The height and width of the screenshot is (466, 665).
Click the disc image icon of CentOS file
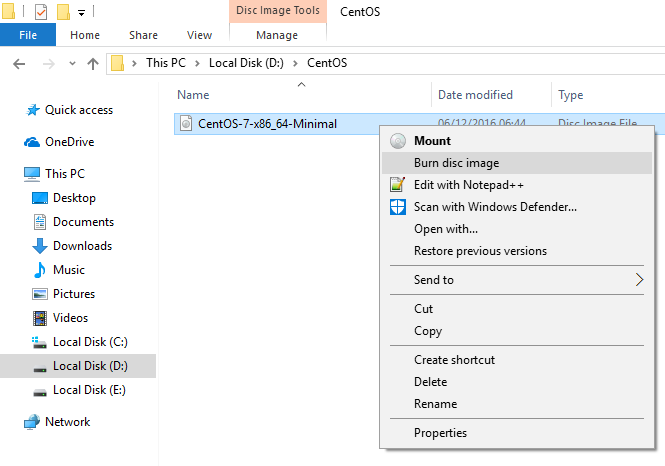pos(186,123)
